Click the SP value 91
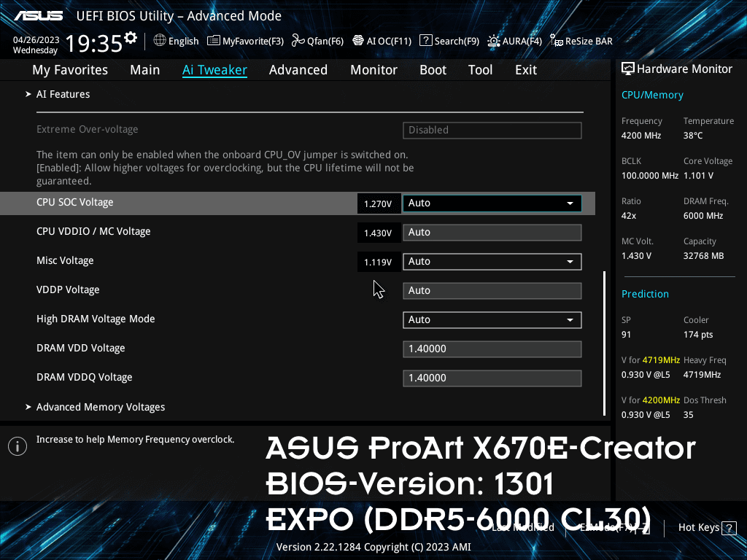747x560 pixels. [x=626, y=335]
